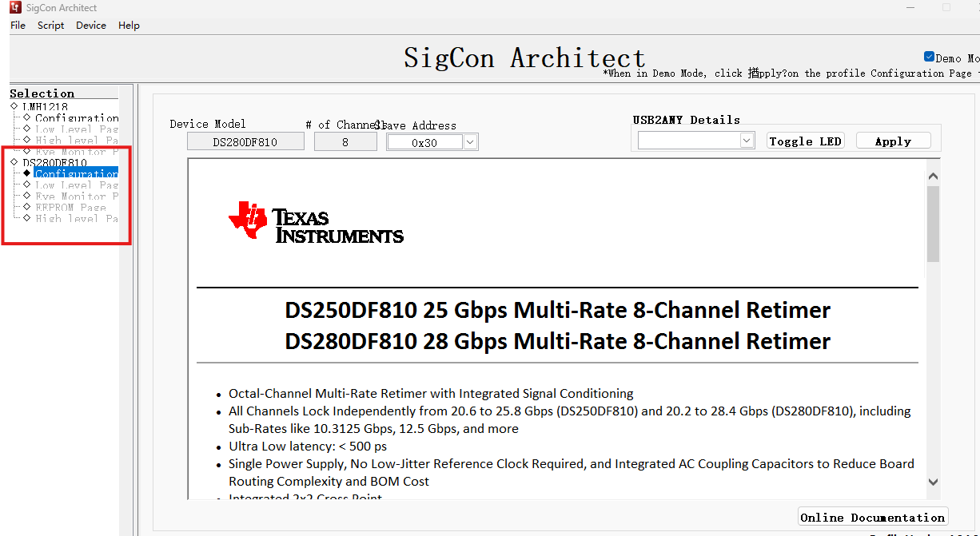Click the datasheet scrollbar down arrow

(x=933, y=482)
